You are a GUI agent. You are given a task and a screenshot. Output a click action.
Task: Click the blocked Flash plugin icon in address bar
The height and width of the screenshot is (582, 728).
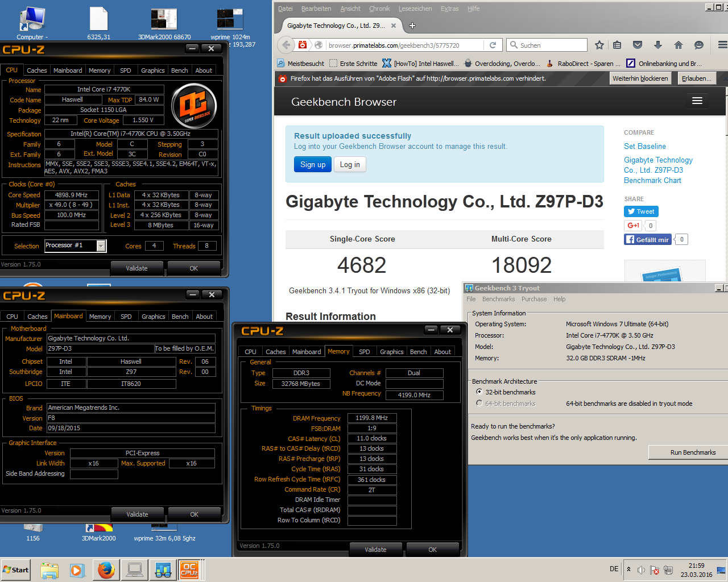point(303,45)
